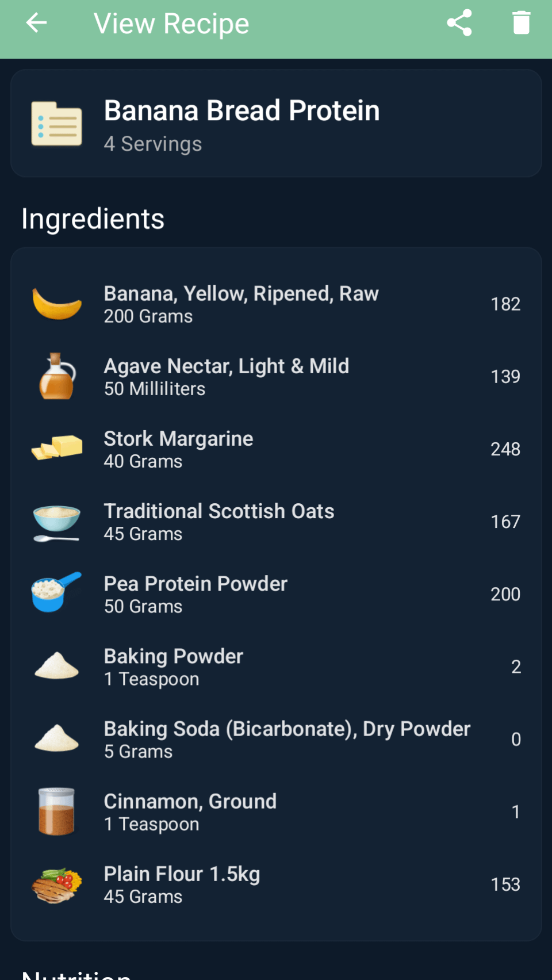Viewport: 552px width, 980px height.
Task: Tap the banana ingredient icon
Action: pos(56,304)
